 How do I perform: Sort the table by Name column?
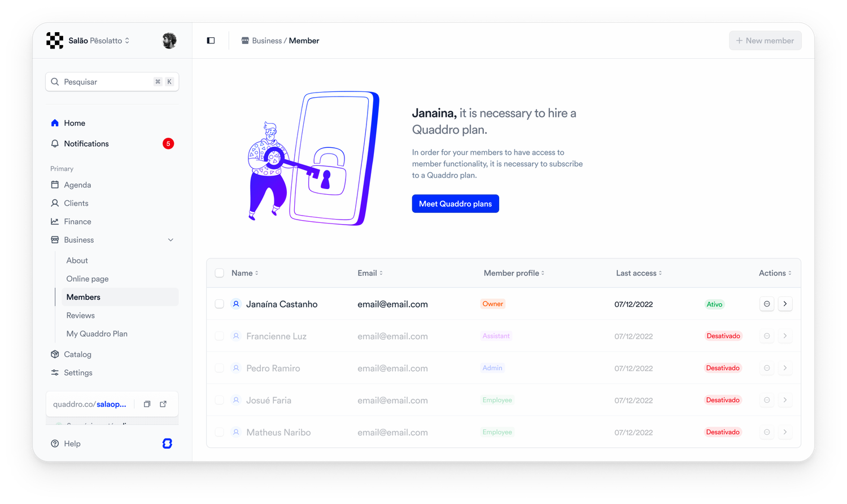(x=245, y=273)
